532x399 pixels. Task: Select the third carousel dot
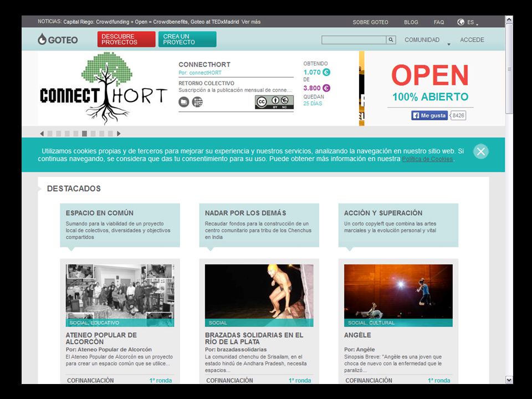[x=67, y=134]
